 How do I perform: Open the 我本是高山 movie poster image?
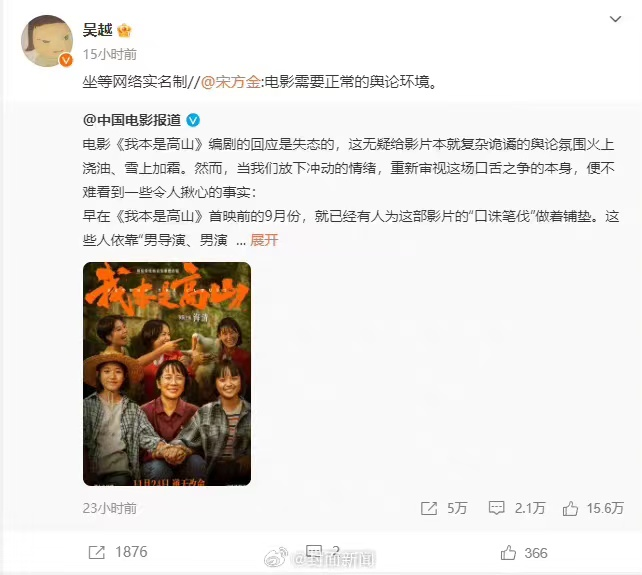pos(167,374)
